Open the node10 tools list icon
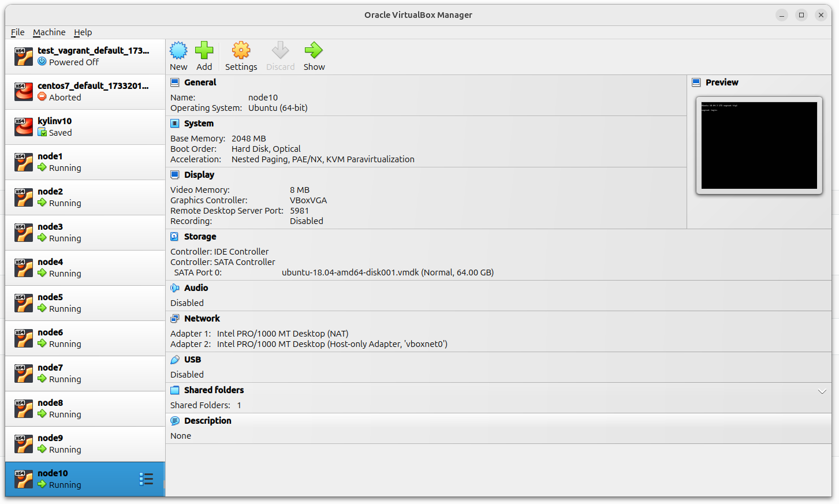Image resolution: width=839 pixels, height=504 pixels. point(146,479)
